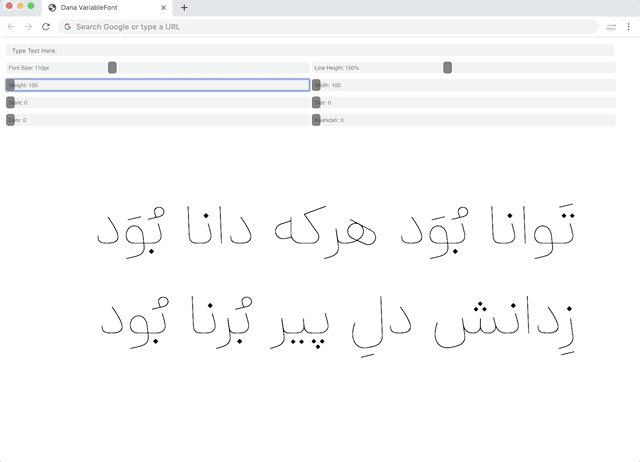Click the Type Text Here input box
This screenshot has width=640, height=462.
coord(309,50)
